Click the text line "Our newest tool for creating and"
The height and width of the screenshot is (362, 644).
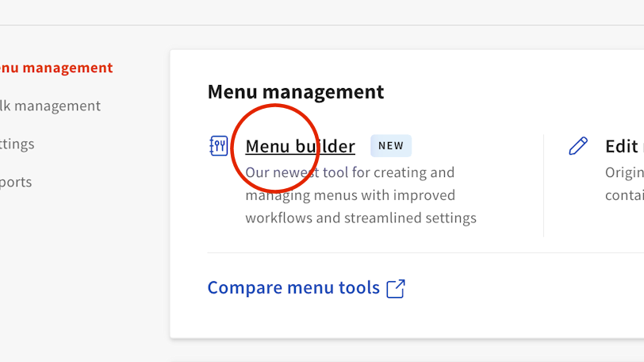click(350, 172)
